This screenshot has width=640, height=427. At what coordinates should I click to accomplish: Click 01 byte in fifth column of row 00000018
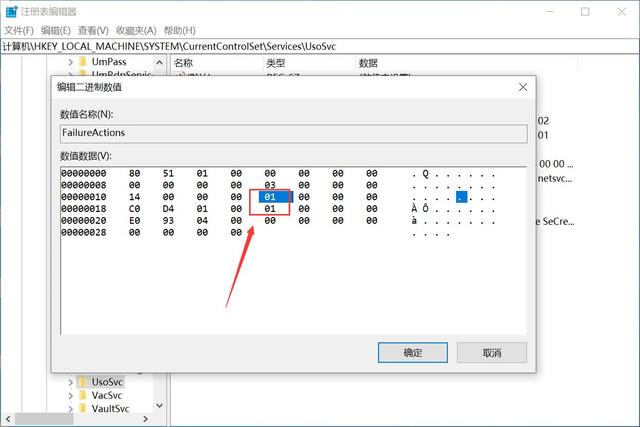270,209
